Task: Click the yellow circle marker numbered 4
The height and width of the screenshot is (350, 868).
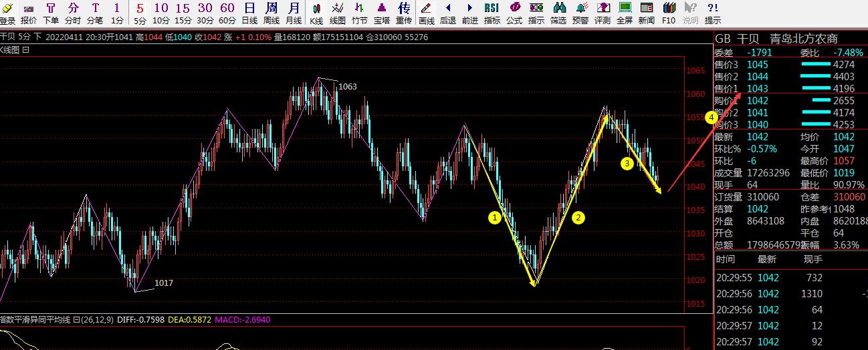Action: click(712, 117)
